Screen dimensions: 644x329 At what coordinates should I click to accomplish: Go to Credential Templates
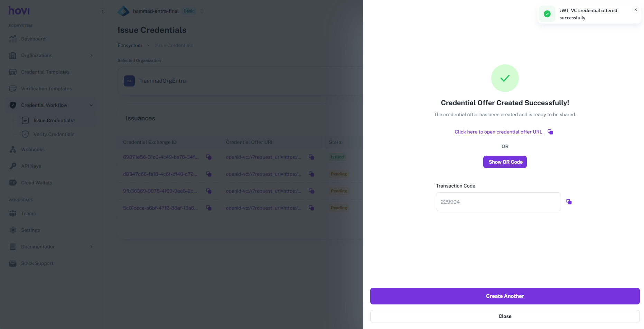pyautogui.click(x=45, y=72)
